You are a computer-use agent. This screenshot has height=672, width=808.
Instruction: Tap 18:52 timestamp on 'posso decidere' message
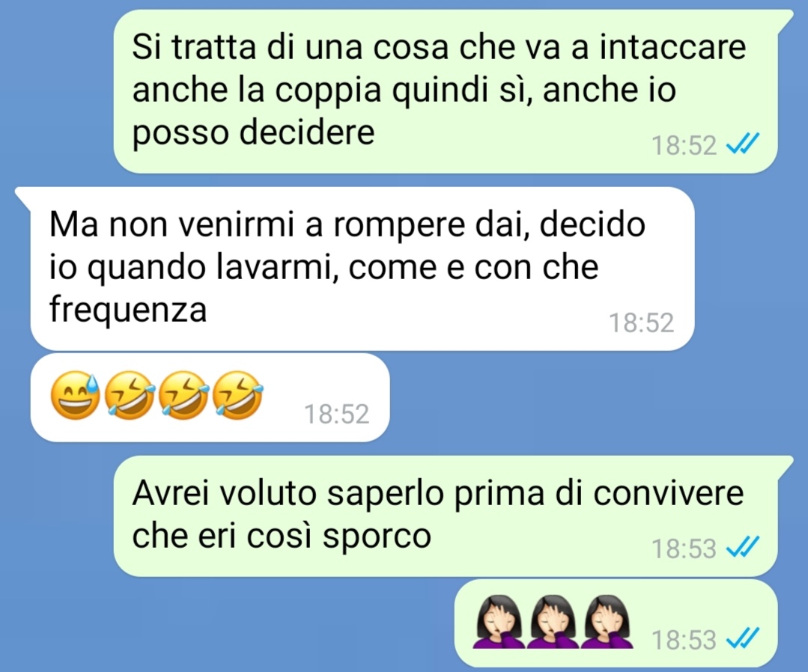pos(684,145)
